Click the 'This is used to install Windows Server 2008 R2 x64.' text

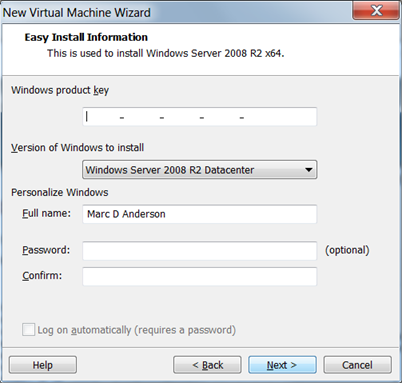pos(166,53)
